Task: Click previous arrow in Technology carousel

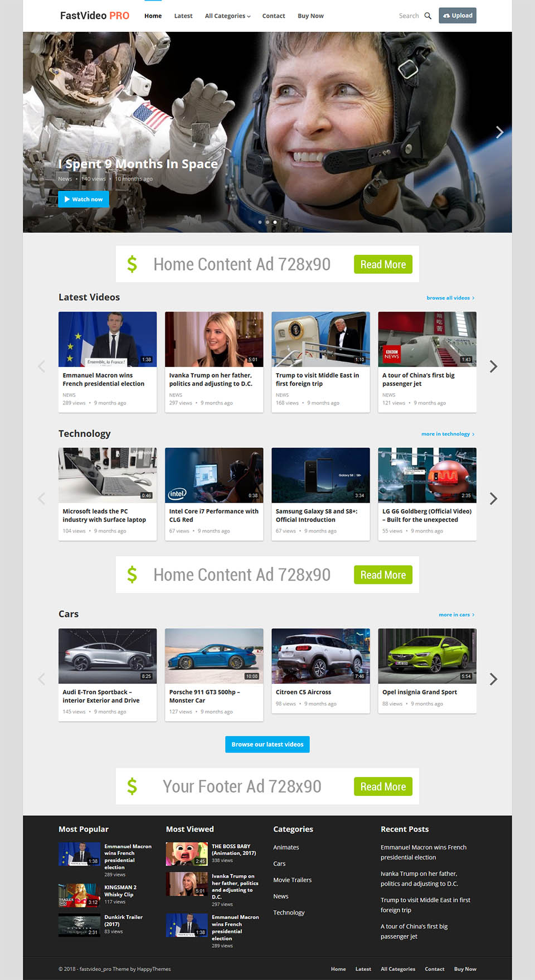Action: click(x=41, y=499)
